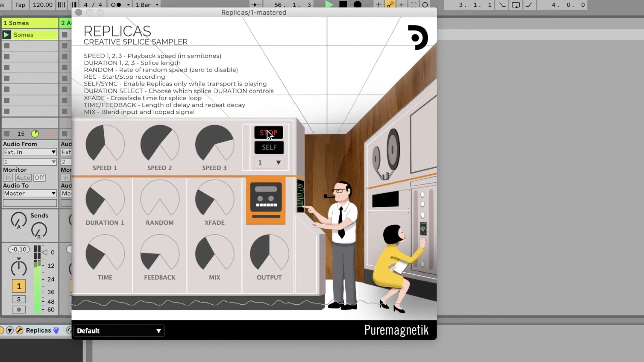Click the track 1 clip stop button beside 15
The height and width of the screenshot is (362, 644).
point(7,134)
